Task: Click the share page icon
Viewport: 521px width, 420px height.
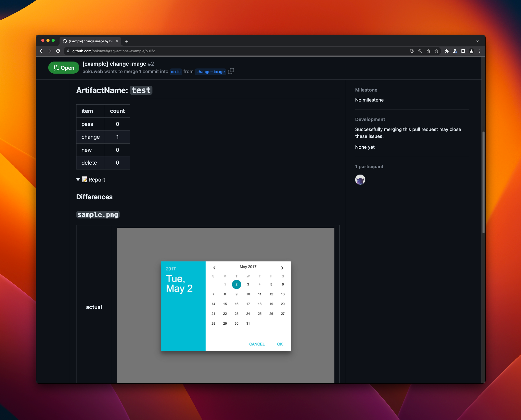Action: pyautogui.click(x=428, y=51)
